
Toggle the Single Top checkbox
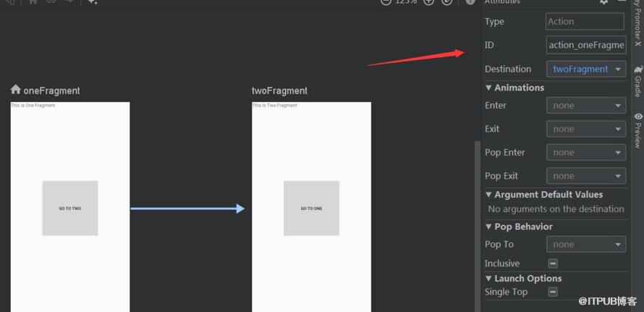pyautogui.click(x=553, y=292)
